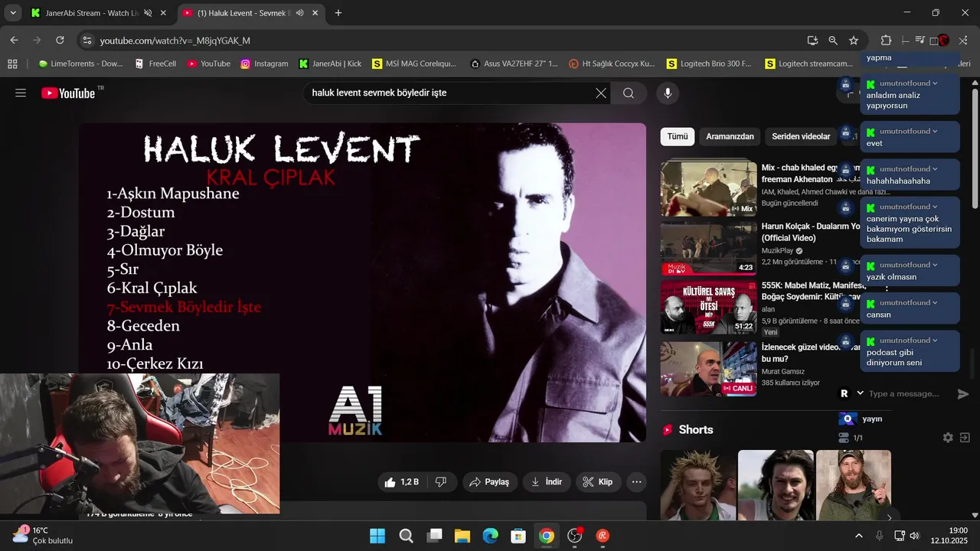Viewport: 980px width, 551px height.
Task: Open the tab search dropdown
Action: tap(12, 13)
